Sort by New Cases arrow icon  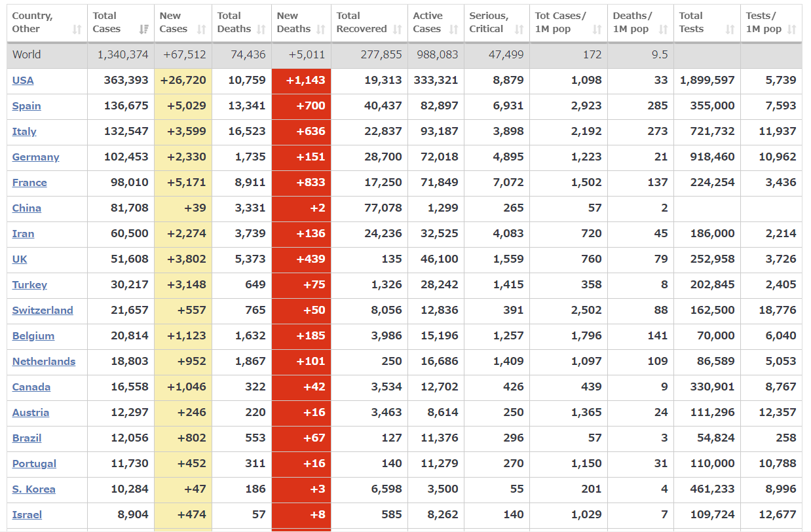(202, 29)
